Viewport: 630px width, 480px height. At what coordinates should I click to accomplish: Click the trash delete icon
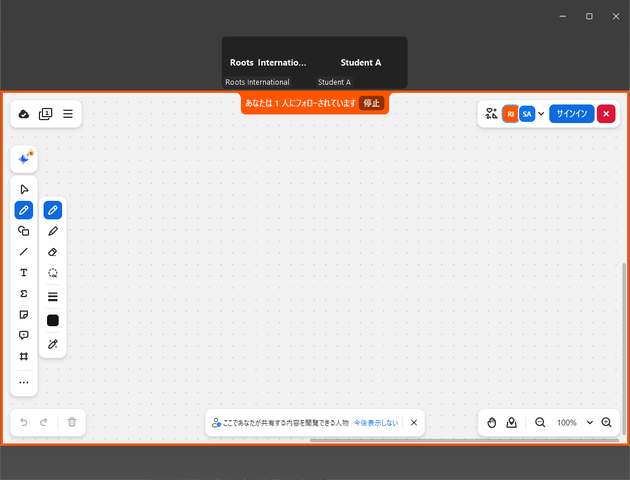click(x=72, y=422)
